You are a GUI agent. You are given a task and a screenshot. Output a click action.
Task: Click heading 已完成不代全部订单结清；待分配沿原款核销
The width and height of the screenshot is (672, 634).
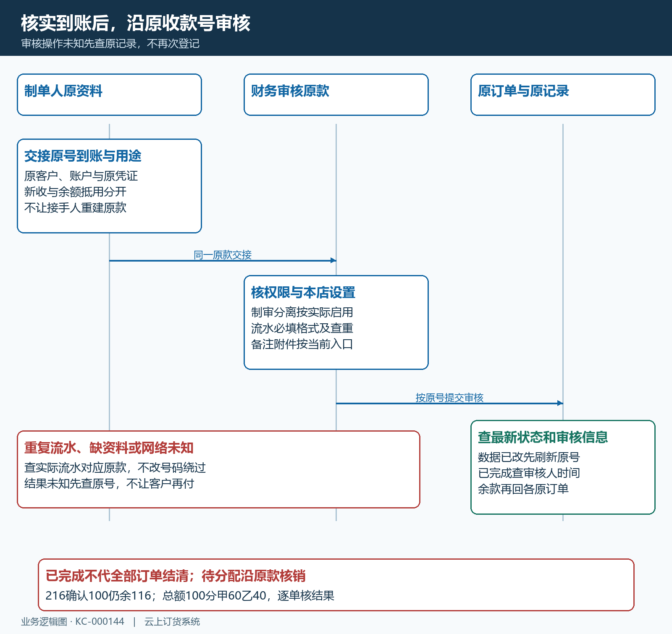pyautogui.click(x=176, y=576)
